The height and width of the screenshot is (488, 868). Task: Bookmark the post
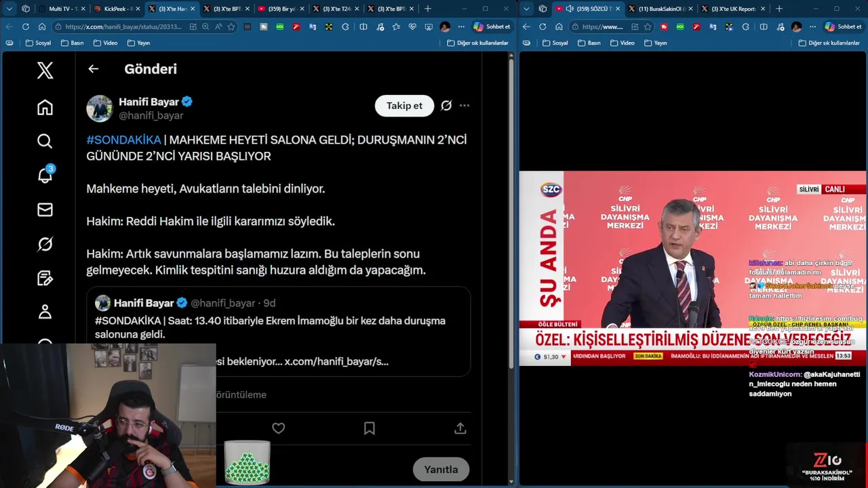[x=370, y=428]
